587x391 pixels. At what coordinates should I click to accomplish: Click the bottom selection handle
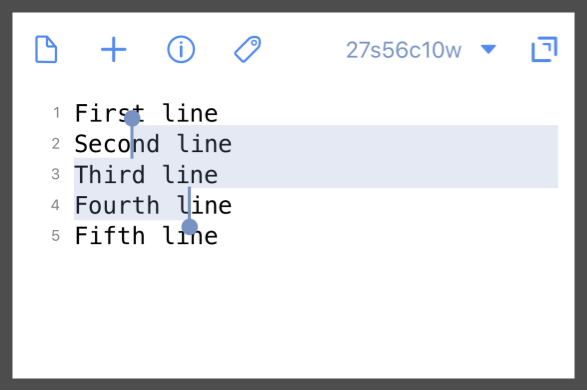tap(190, 227)
